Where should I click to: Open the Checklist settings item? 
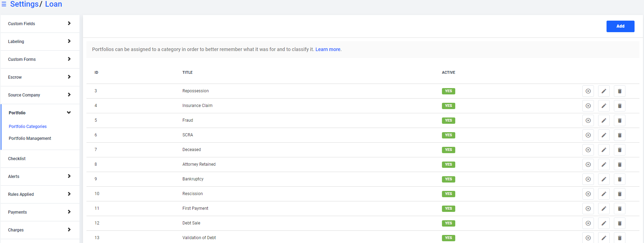40,159
